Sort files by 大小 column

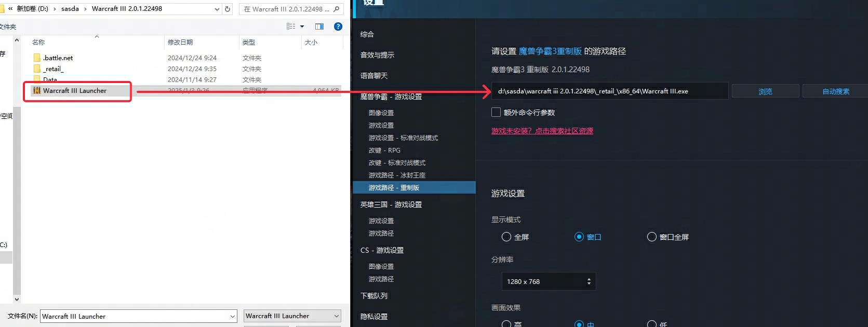[311, 42]
